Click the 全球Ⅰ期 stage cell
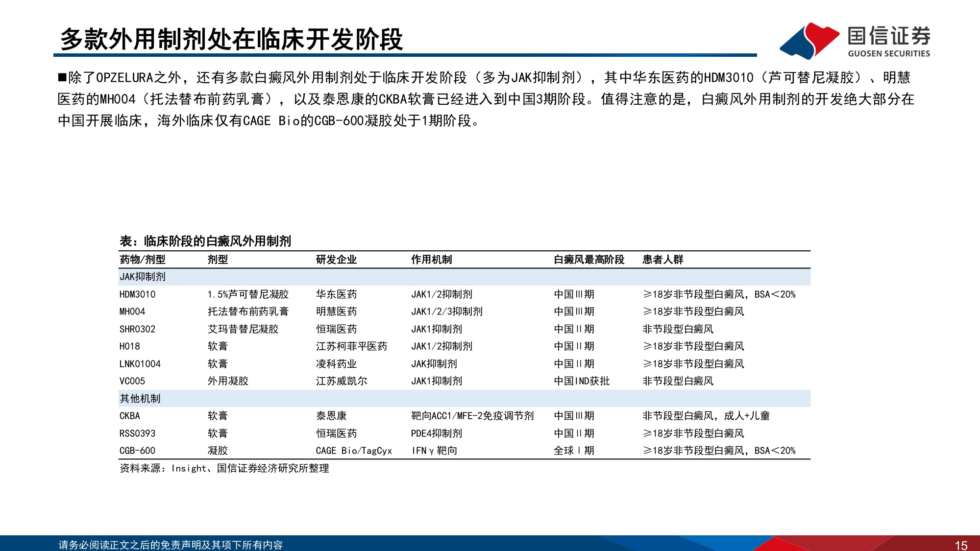Viewport: 980px width, 551px height. [574, 451]
